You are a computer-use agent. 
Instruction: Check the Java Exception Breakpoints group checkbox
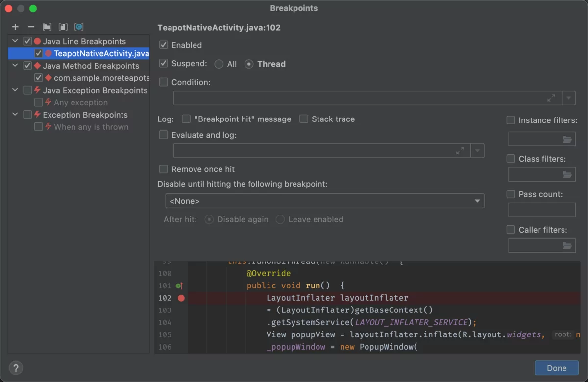[x=27, y=90]
